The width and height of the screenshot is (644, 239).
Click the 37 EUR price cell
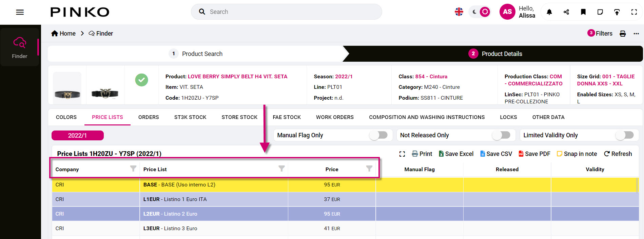[332, 199]
